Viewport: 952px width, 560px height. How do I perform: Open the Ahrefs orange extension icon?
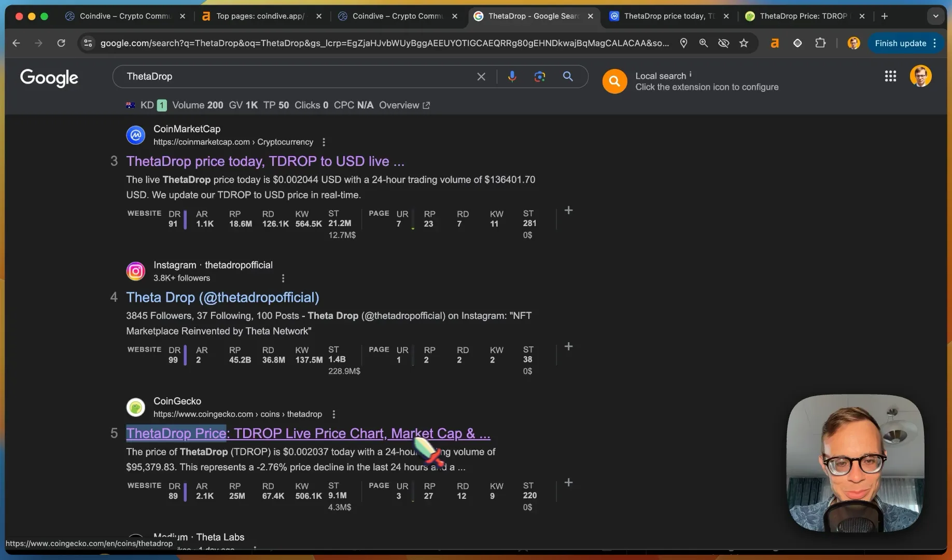(775, 43)
